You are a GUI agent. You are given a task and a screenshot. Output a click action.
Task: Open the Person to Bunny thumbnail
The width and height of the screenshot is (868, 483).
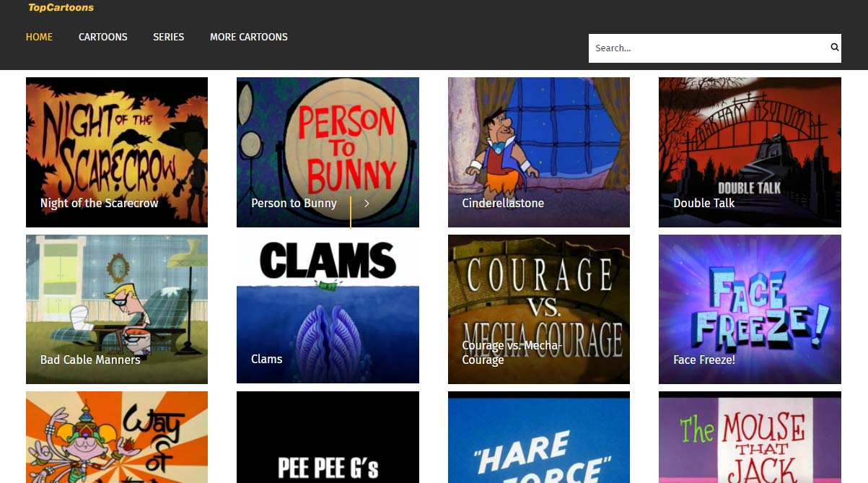coord(328,152)
